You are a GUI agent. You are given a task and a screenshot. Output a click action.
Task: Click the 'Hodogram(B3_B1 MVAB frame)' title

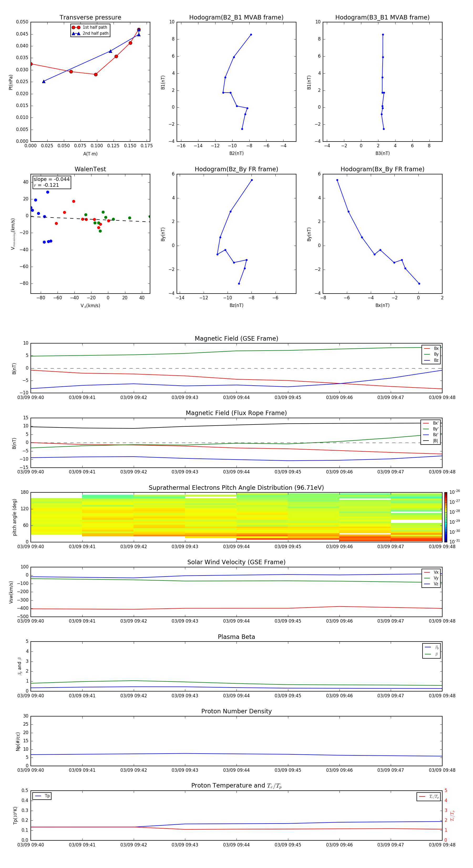[x=382, y=18]
